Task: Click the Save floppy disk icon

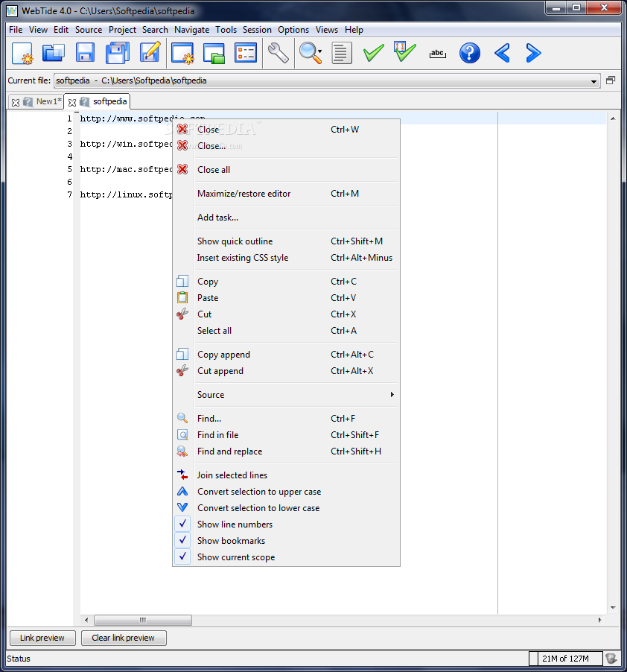Action: pos(85,53)
